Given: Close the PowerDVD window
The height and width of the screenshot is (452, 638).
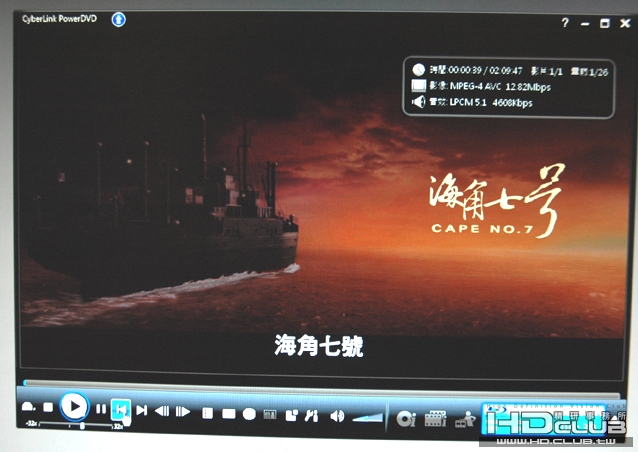Looking at the screenshot, I should (625, 23).
